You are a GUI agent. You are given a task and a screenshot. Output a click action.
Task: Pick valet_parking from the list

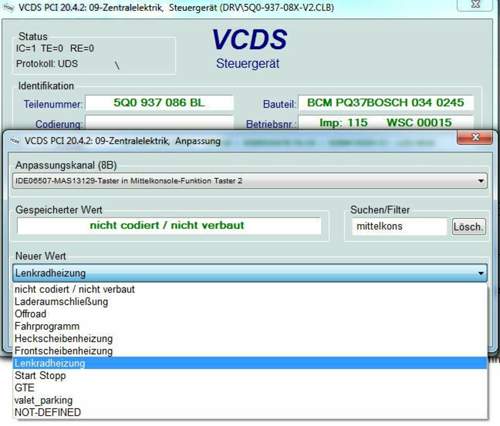(250, 400)
